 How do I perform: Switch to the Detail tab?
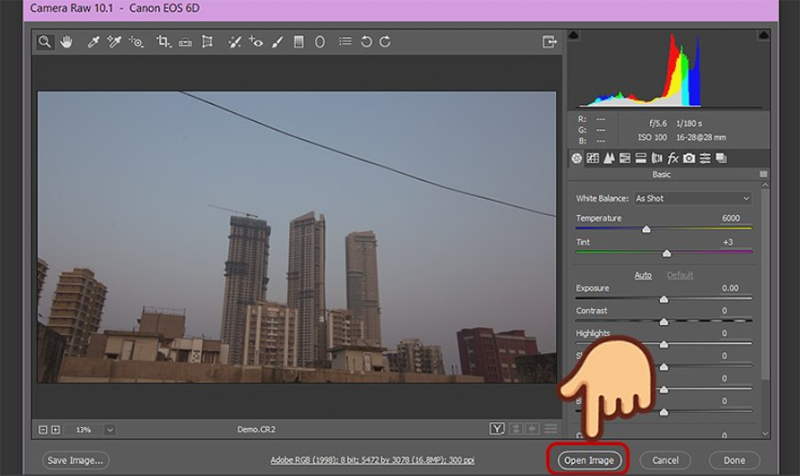[x=609, y=158]
